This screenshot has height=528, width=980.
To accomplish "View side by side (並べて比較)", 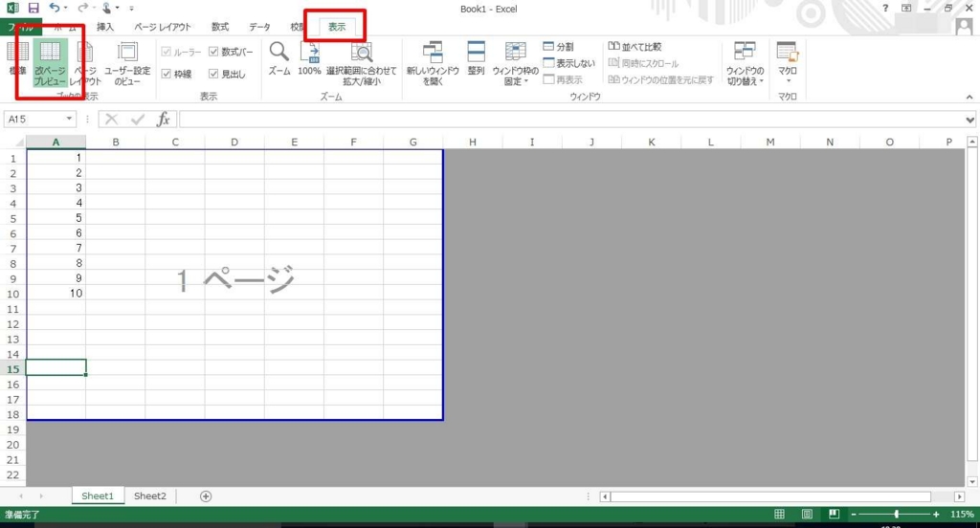I will click(x=635, y=47).
